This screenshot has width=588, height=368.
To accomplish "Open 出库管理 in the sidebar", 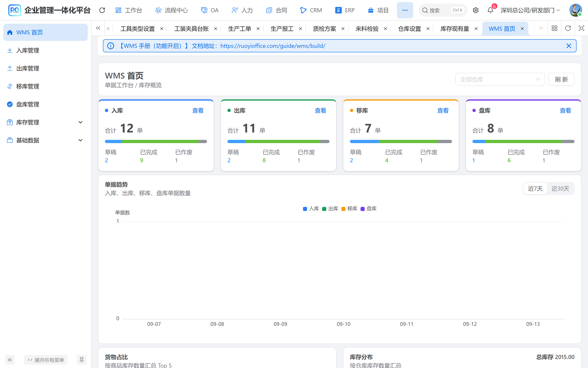I will coord(46,68).
